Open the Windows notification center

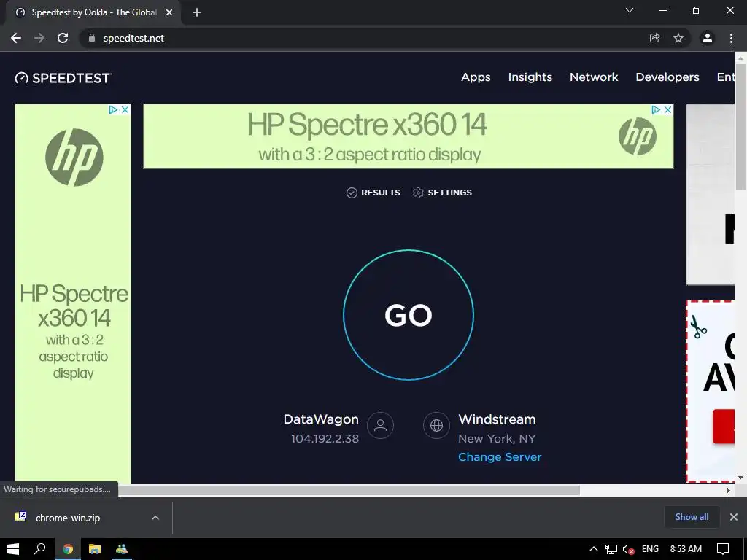coord(723,549)
